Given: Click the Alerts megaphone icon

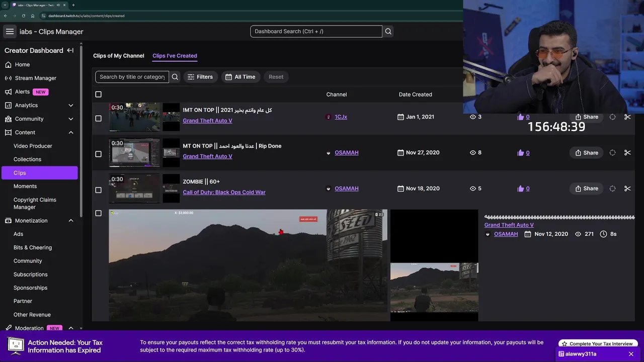Looking at the screenshot, I should pos(8,92).
